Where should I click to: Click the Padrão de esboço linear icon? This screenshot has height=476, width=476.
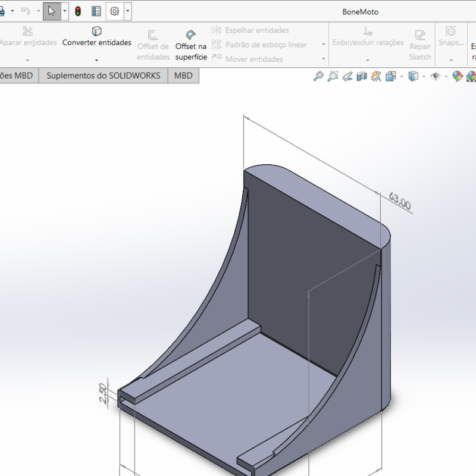click(x=217, y=44)
